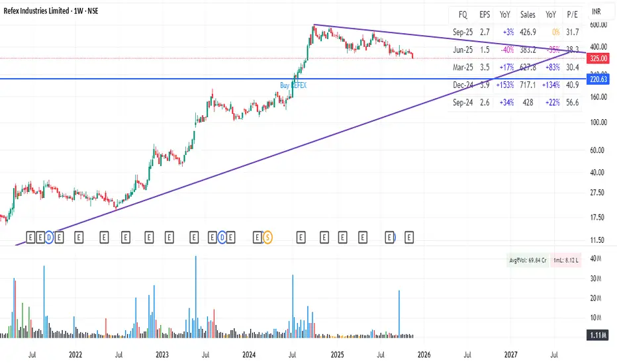
Task: Click the +83% sales YoY value
Action: click(x=553, y=68)
